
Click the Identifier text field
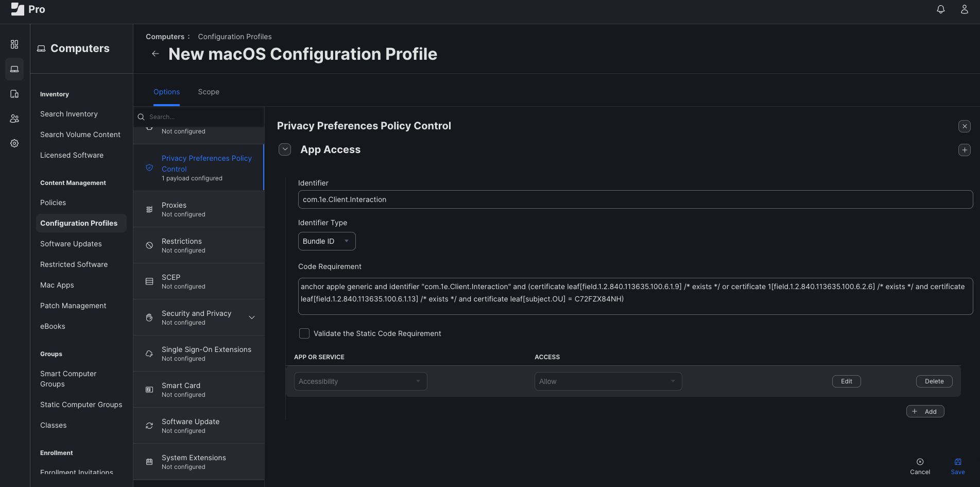635,199
